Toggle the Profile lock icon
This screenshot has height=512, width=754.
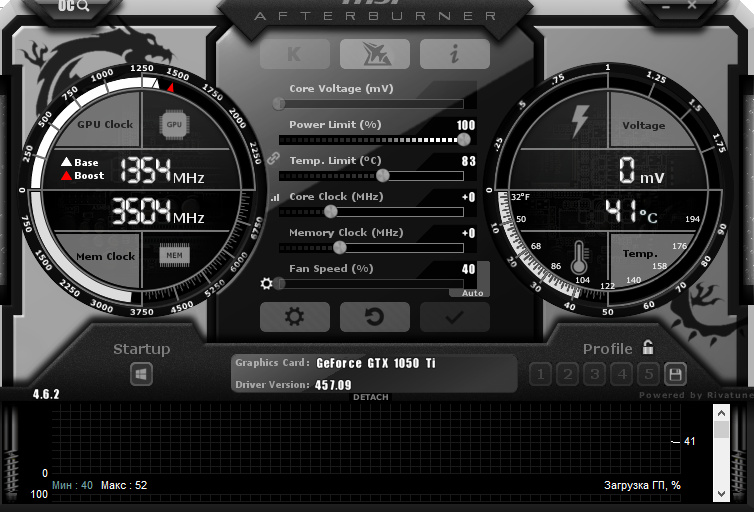648,347
